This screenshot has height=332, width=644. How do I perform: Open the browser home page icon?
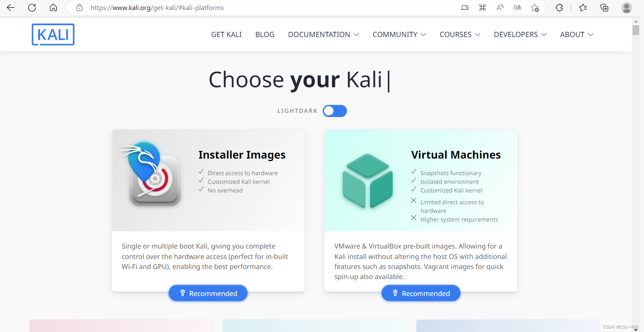[x=53, y=8]
